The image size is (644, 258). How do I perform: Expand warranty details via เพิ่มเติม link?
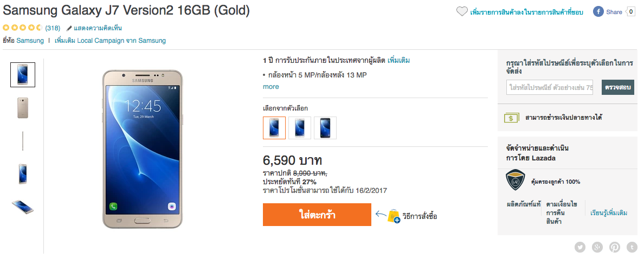398,60
